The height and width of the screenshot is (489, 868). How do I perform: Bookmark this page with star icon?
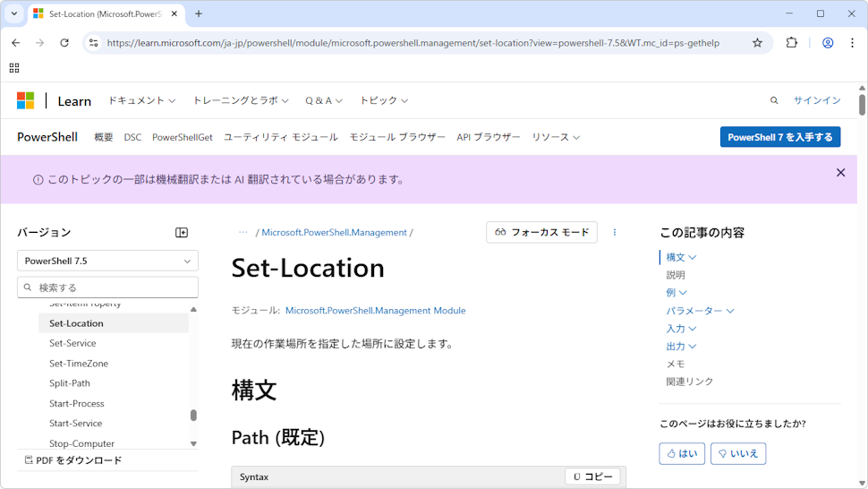(x=757, y=43)
